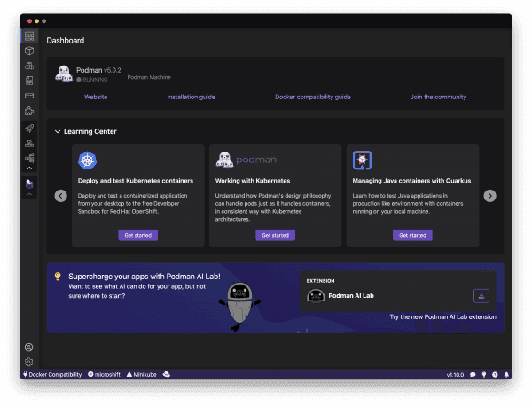Click the Quarkus logo on Java containers card
Viewport: 532px width, 406px height.
pos(362,160)
